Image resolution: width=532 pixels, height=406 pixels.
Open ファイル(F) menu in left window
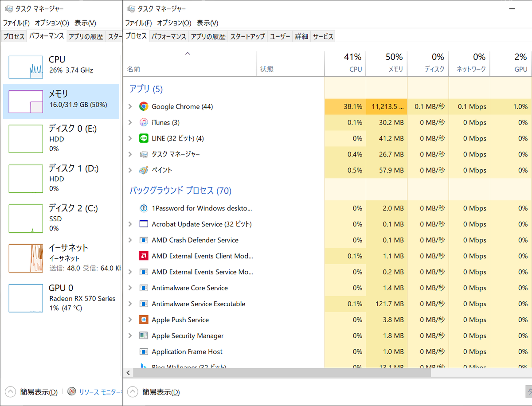[x=16, y=23]
